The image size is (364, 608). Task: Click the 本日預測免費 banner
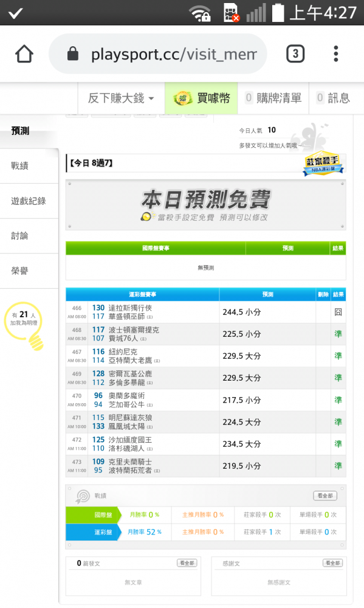point(206,205)
